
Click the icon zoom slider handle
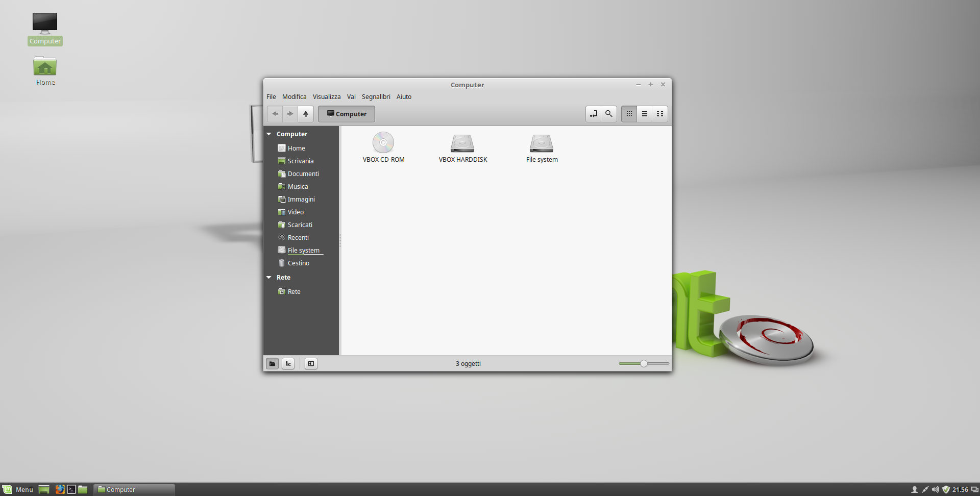644,364
